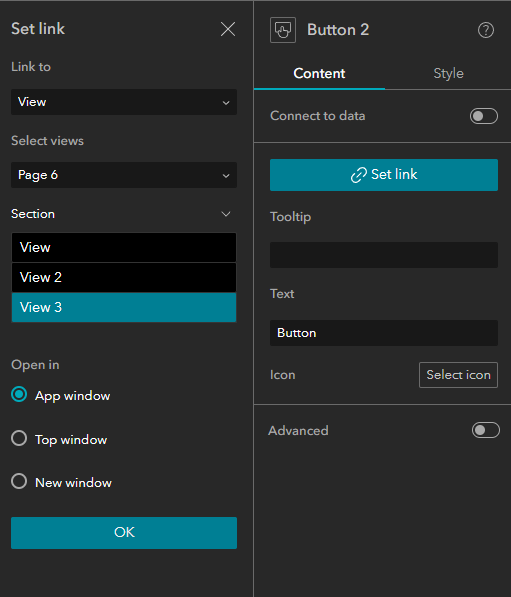Select View 3 in the section list

[124, 307]
